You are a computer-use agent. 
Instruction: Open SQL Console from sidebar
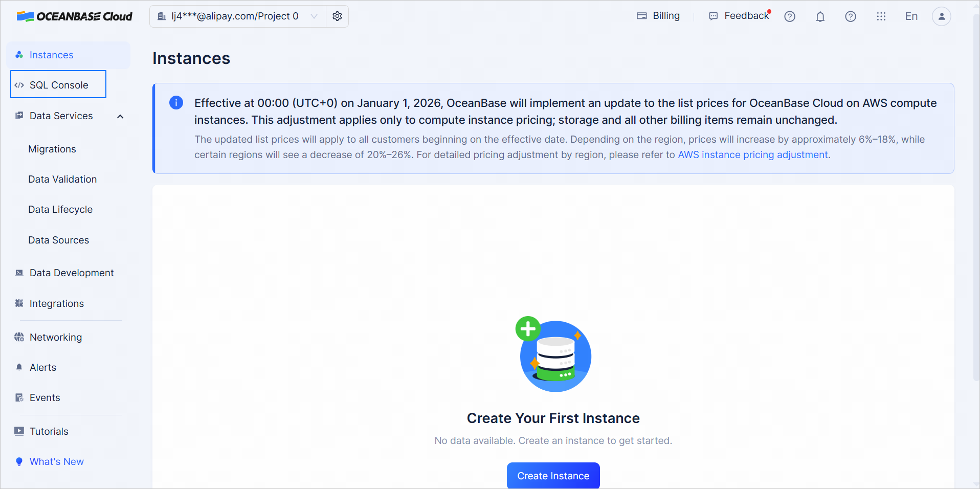[58, 85]
